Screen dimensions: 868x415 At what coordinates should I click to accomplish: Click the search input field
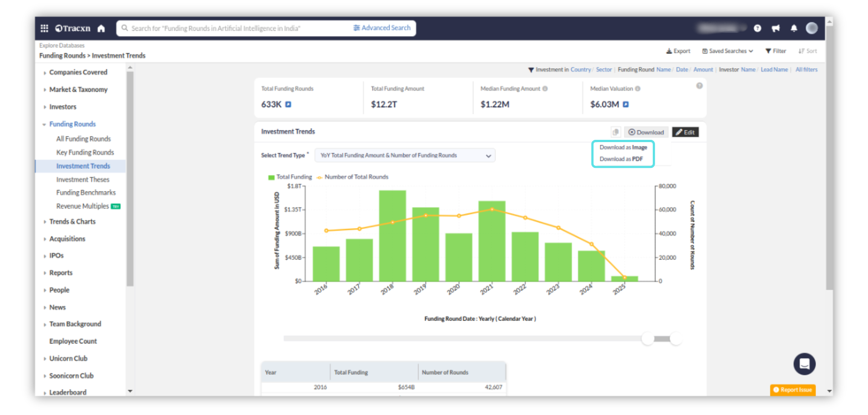[235, 28]
